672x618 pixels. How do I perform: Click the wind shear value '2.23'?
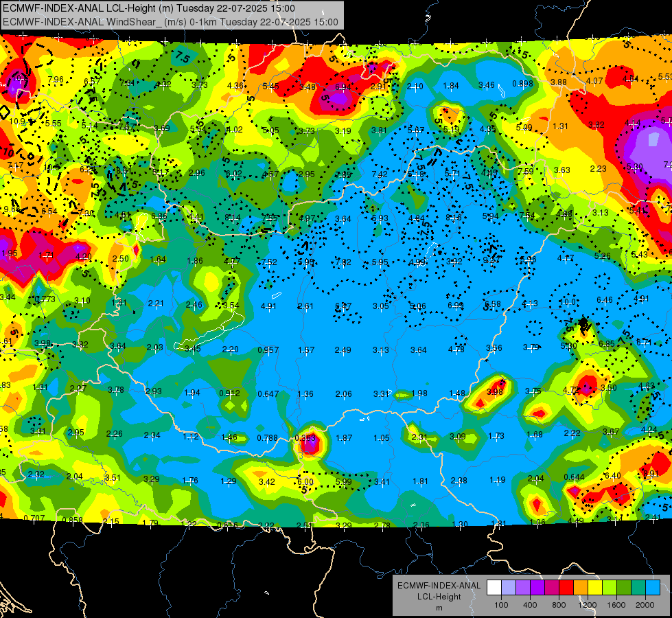598,168
